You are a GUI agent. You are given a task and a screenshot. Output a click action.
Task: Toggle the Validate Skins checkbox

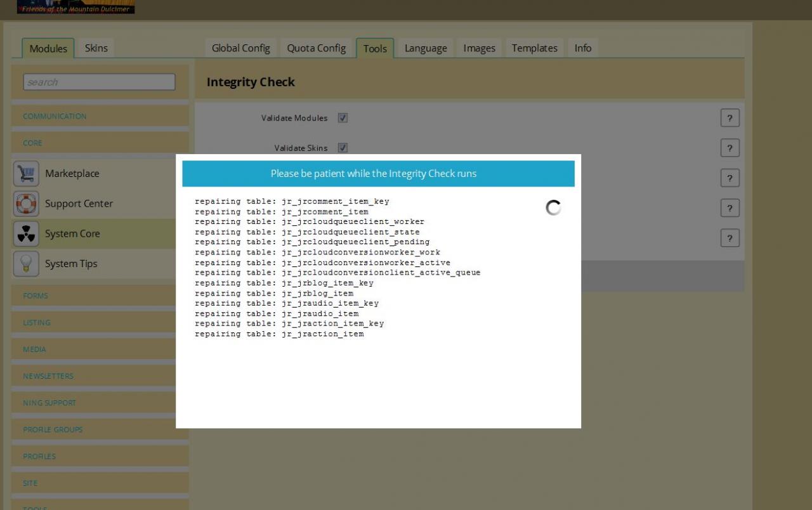[343, 148]
